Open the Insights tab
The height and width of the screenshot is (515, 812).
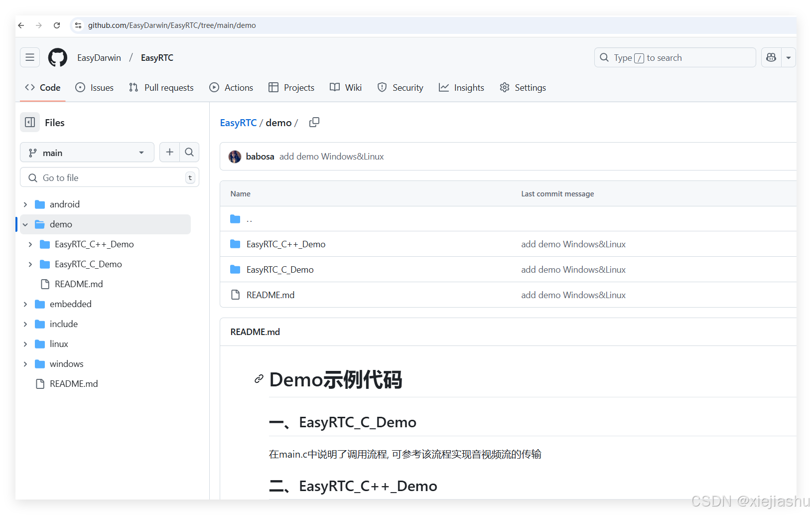pos(461,88)
